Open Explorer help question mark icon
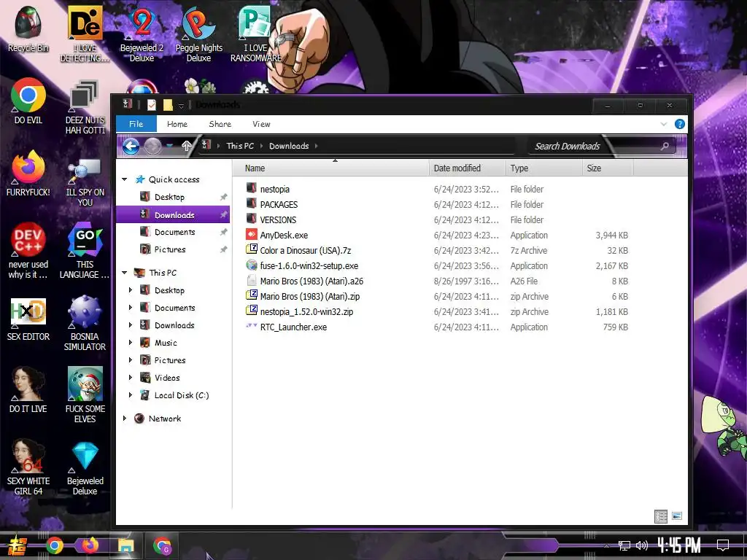747x560 pixels. [x=679, y=124]
